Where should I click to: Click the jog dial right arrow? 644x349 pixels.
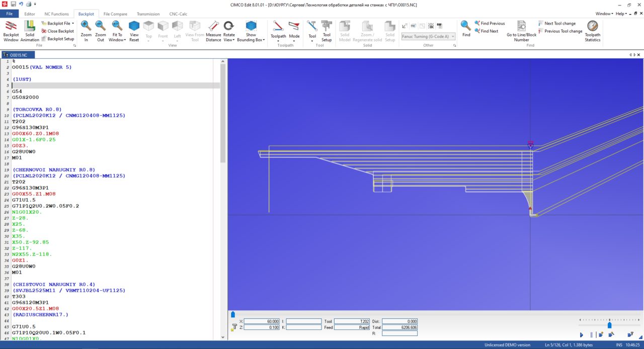click(639, 319)
